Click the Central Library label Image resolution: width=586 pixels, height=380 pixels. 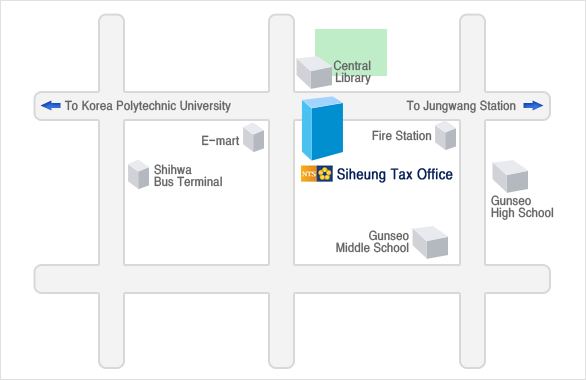tap(352, 72)
